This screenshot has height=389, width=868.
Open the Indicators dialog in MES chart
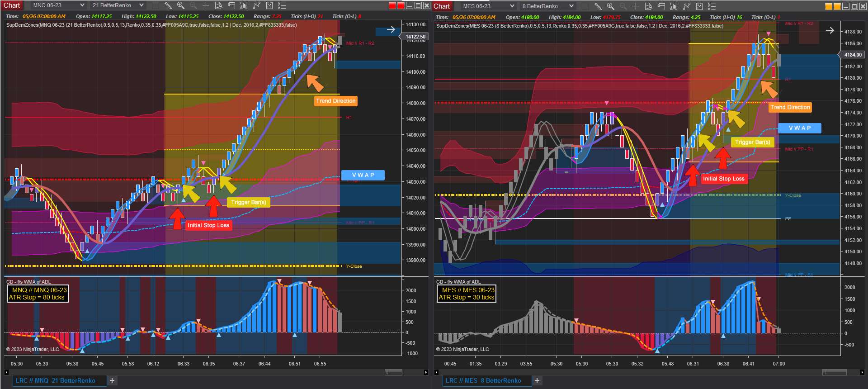coord(687,6)
